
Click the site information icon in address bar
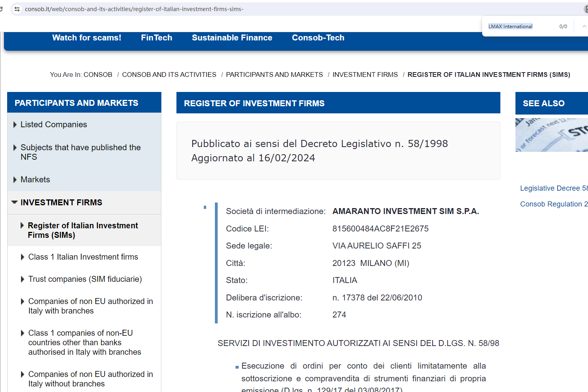pyautogui.click(x=17, y=9)
